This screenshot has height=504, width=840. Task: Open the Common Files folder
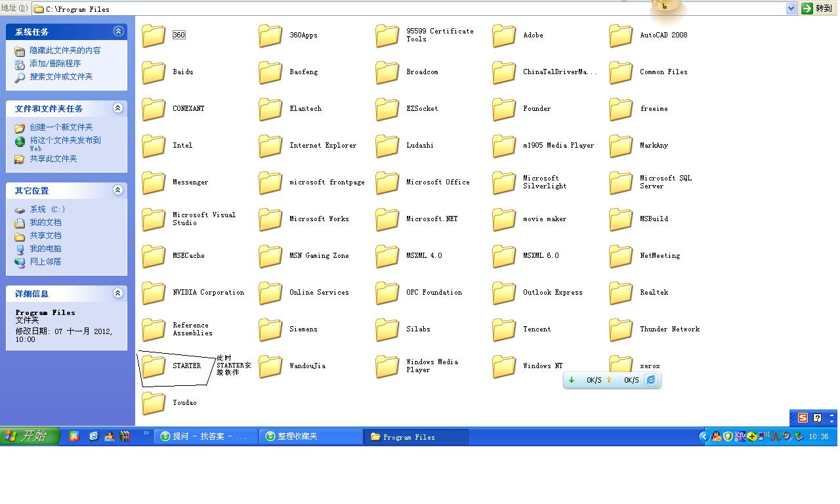click(648, 72)
